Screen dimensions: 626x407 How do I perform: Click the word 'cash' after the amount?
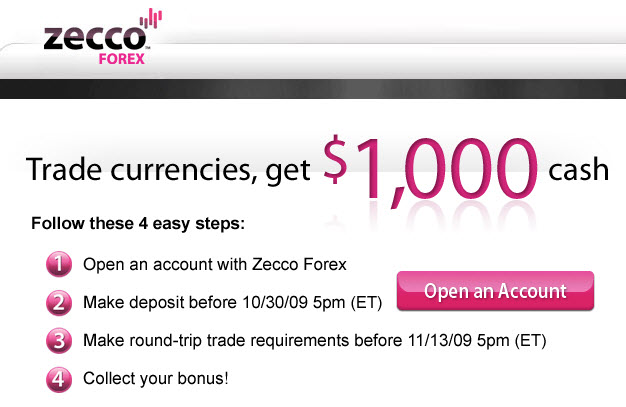point(578,169)
